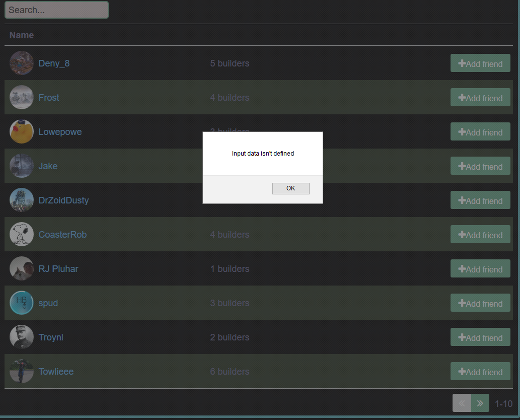
Task: Add Frost as a friend
Action: (x=480, y=97)
